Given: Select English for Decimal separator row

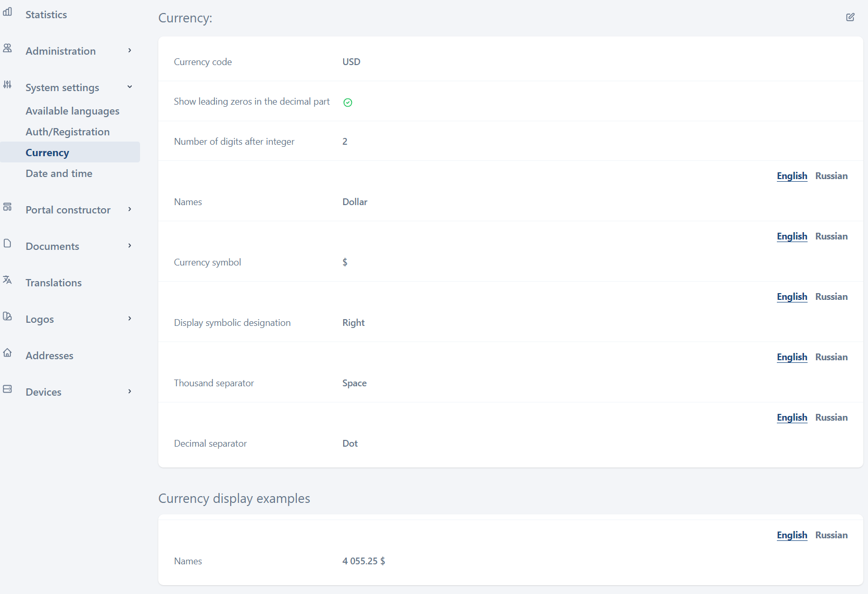Looking at the screenshot, I should [791, 418].
